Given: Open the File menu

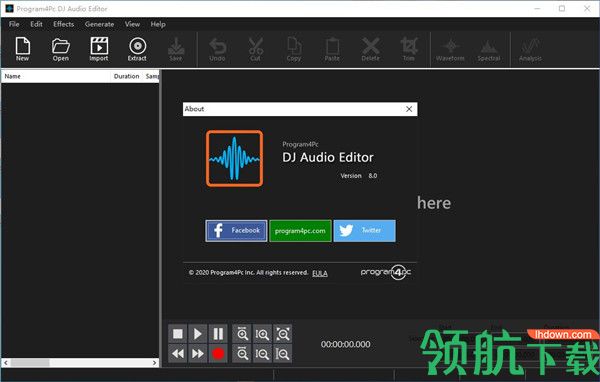Looking at the screenshot, I should 14,24.
